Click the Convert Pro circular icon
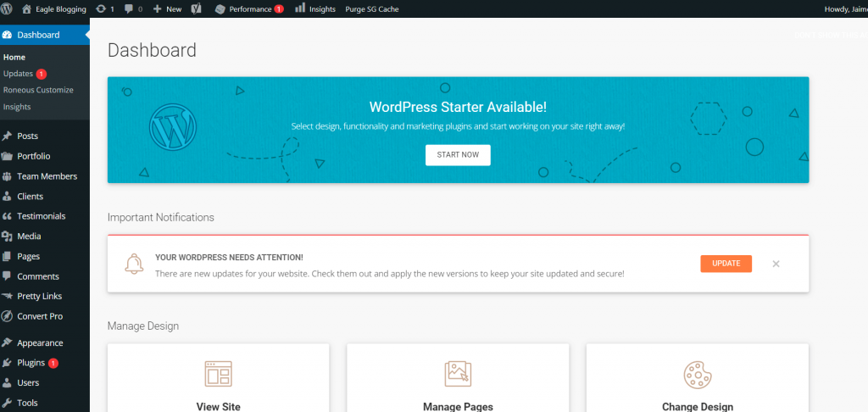This screenshot has width=868, height=412. [x=7, y=316]
